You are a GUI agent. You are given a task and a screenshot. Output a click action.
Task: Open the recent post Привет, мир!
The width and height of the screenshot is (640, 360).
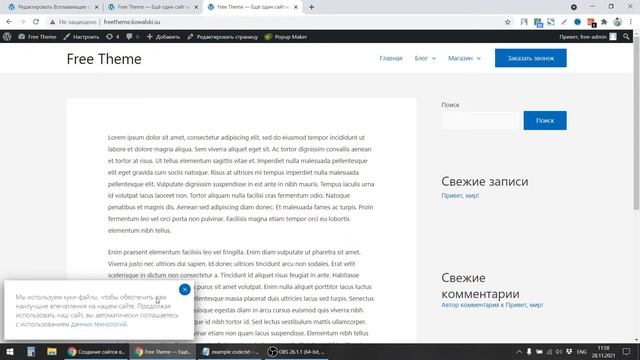[460, 196]
